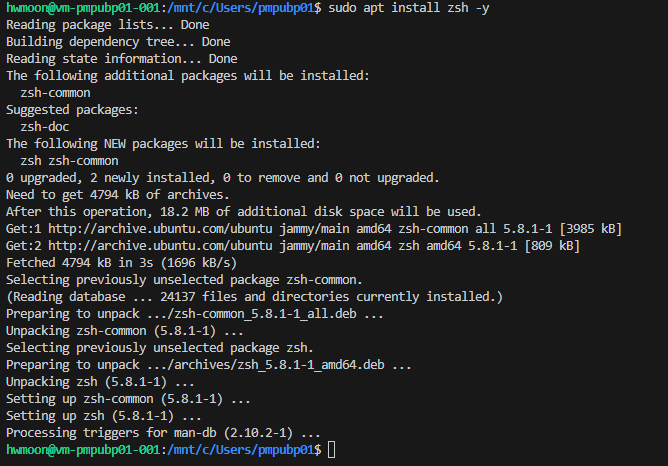This screenshot has width=668, height=466.
Task: Click 'Building dependency tree... Done' line
Action: coord(118,42)
